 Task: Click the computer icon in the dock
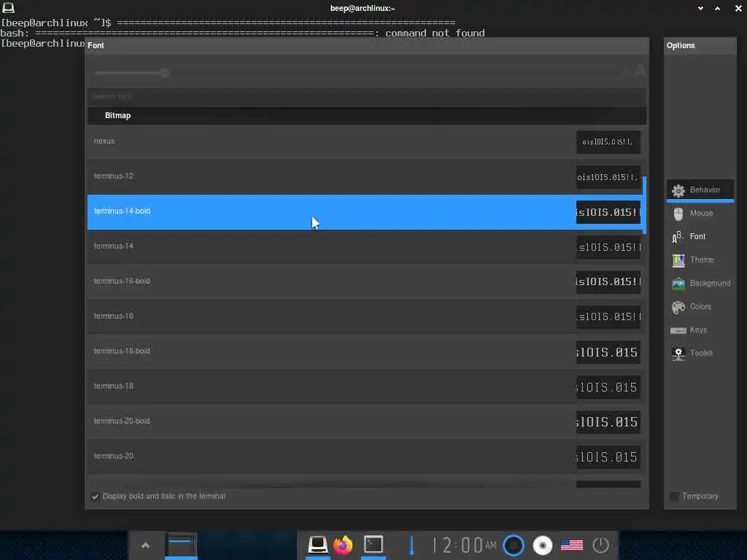(x=317, y=544)
